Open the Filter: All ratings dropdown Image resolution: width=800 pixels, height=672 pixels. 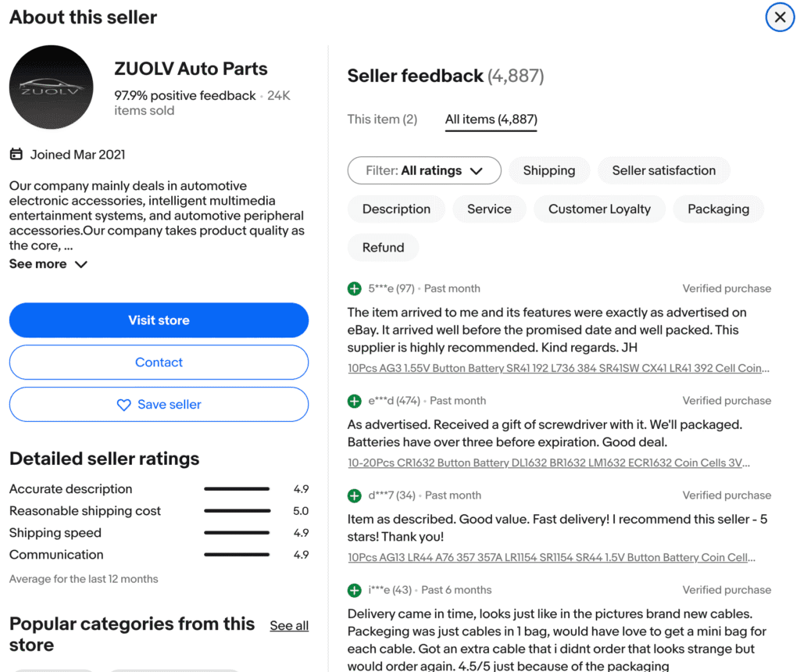(x=424, y=170)
